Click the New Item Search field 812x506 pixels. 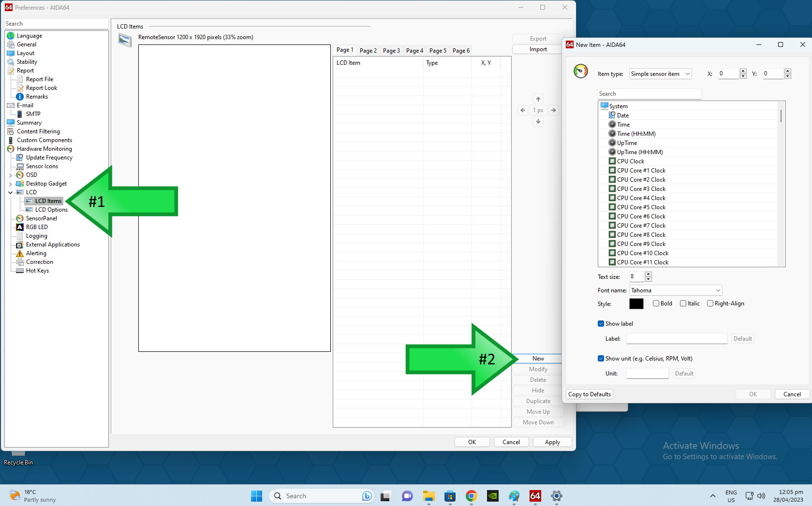tap(650, 94)
